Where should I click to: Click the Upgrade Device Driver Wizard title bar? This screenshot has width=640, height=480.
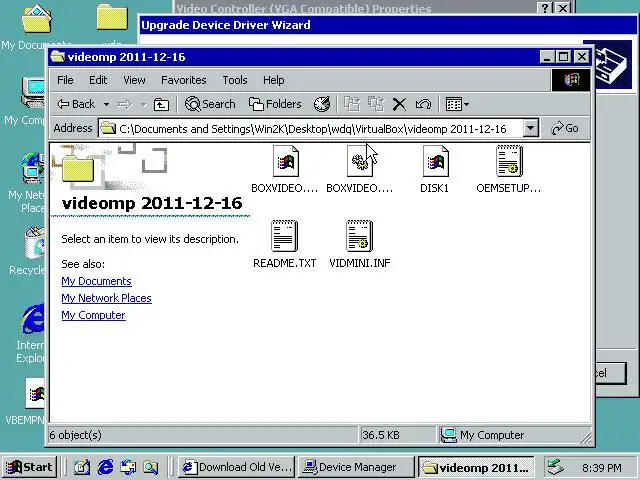pos(387,25)
